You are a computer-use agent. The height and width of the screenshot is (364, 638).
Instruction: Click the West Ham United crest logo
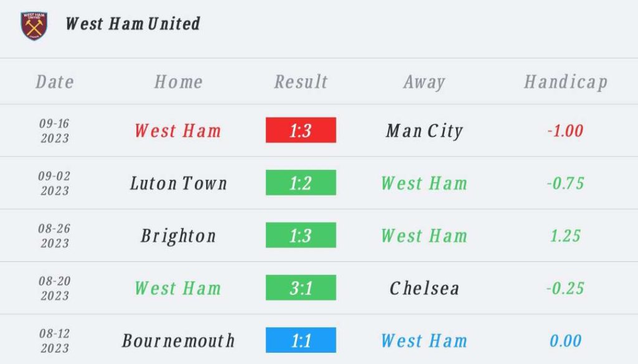point(34,26)
